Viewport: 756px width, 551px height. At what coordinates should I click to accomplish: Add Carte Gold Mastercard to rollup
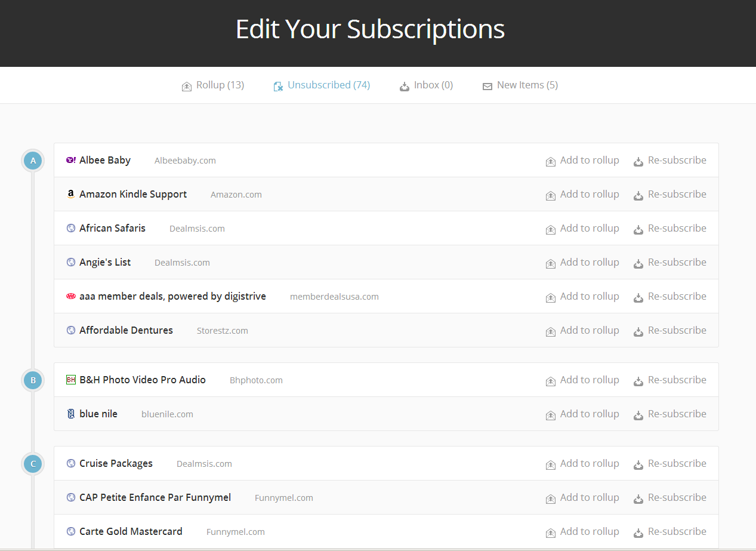click(x=582, y=532)
